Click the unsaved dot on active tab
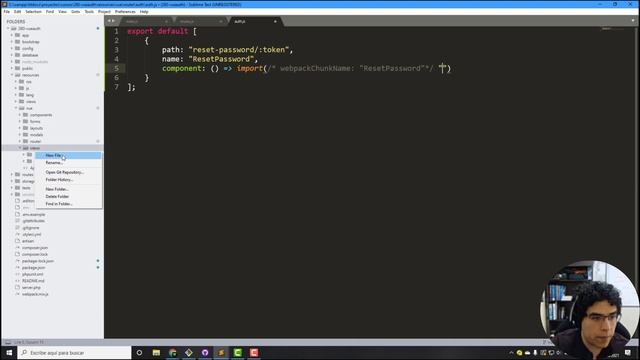This screenshot has height=360, width=640. pyautogui.click(x=275, y=21)
